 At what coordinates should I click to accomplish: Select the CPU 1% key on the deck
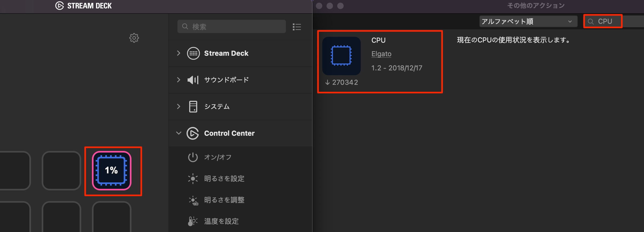112,170
